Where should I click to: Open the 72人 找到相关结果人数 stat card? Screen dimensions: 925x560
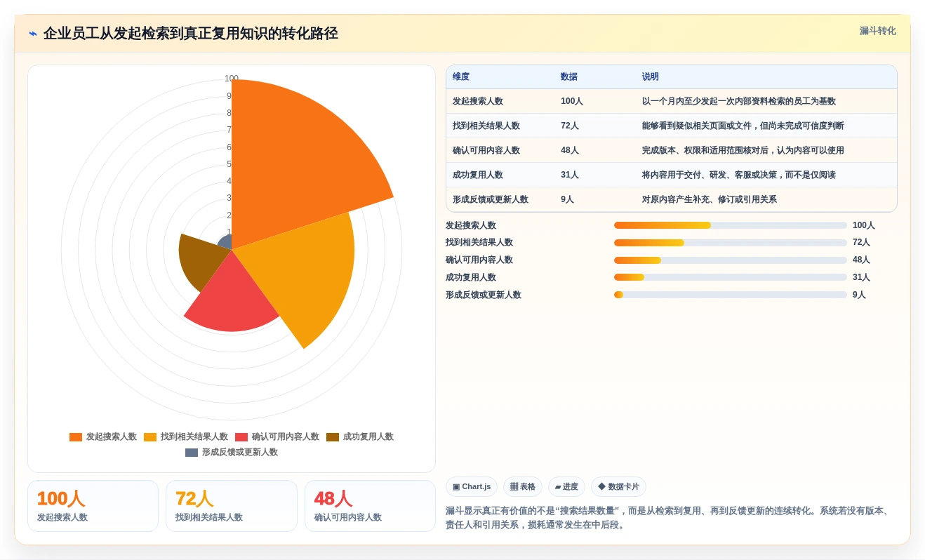(x=232, y=506)
